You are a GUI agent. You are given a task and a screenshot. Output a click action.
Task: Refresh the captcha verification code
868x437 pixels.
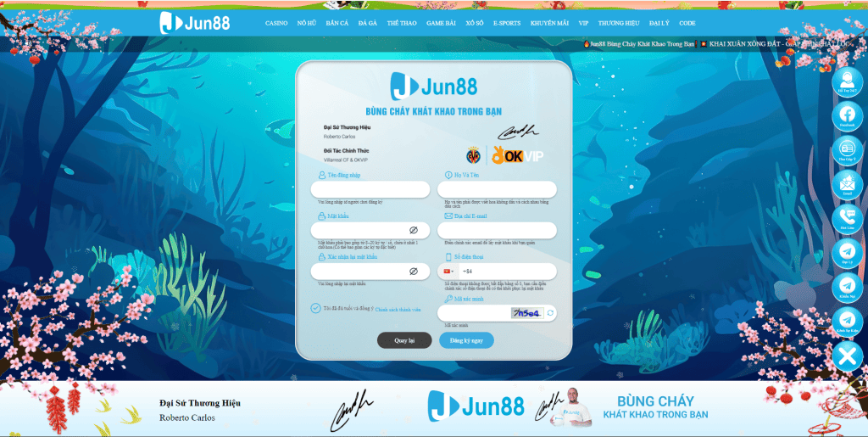[549, 313]
